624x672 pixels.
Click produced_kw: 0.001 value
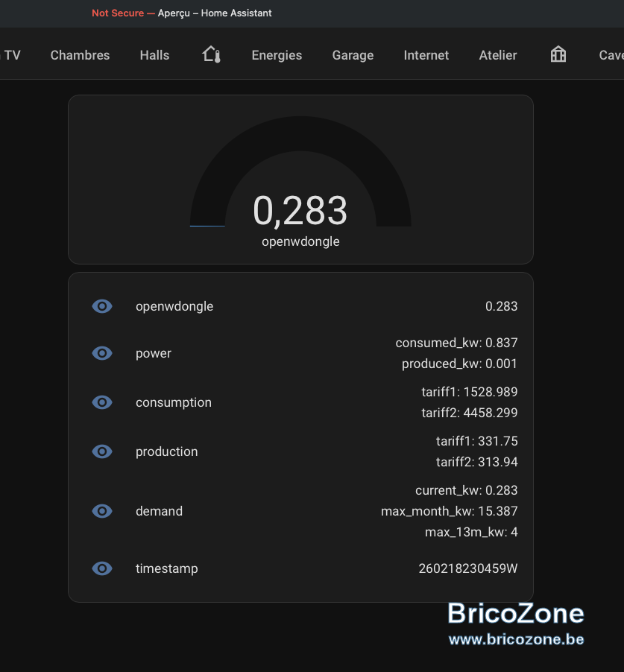click(459, 364)
